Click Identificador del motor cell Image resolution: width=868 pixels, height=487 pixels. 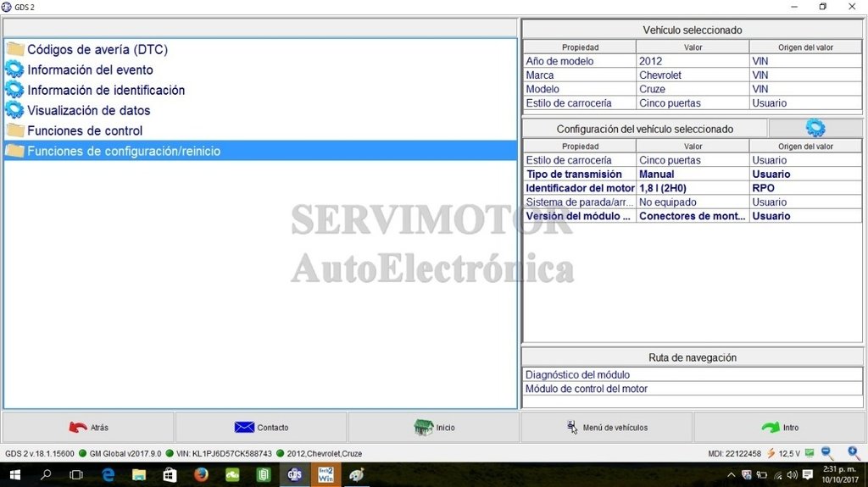[580, 188]
